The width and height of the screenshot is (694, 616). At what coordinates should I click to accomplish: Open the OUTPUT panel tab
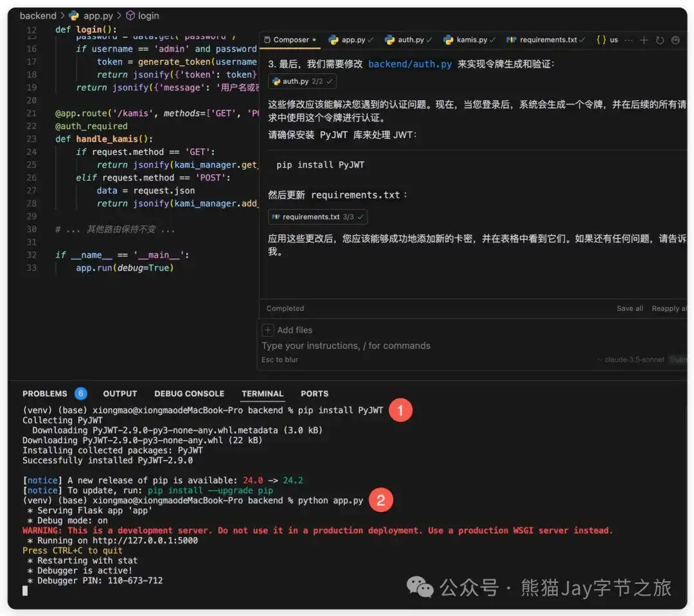(120, 394)
